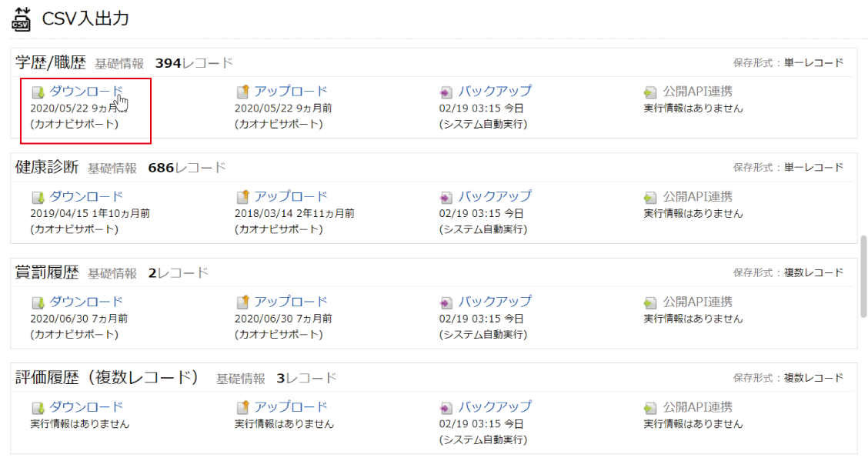Open ダウンロード link for 健康診断

click(x=86, y=196)
